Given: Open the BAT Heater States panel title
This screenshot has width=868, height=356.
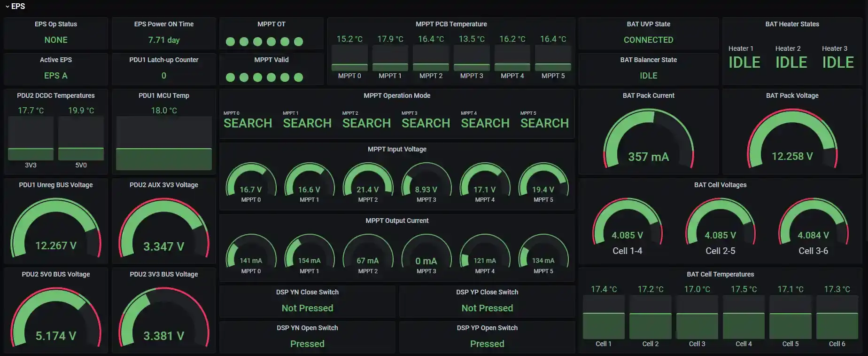Looking at the screenshot, I should pyautogui.click(x=792, y=24).
